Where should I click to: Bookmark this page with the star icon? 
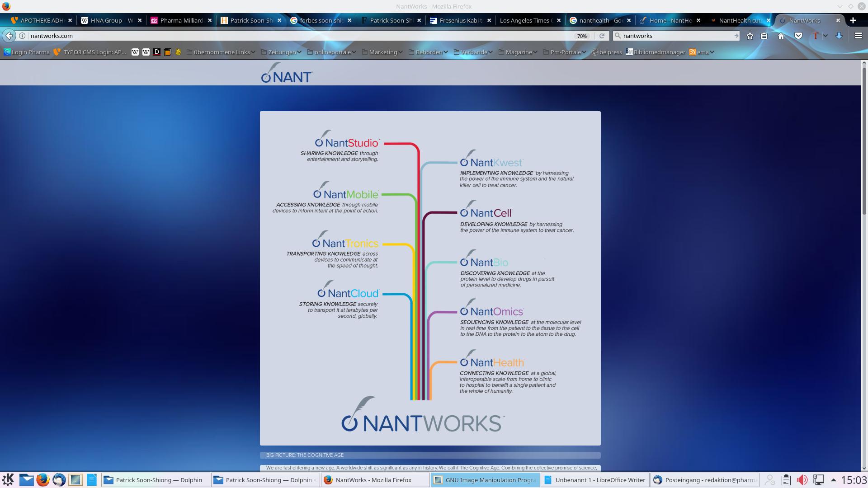pyautogui.click(x=750, y=36)
